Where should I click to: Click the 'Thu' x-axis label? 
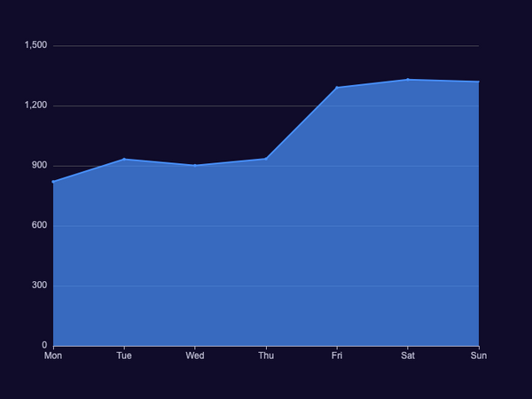(x=266, y=356)
